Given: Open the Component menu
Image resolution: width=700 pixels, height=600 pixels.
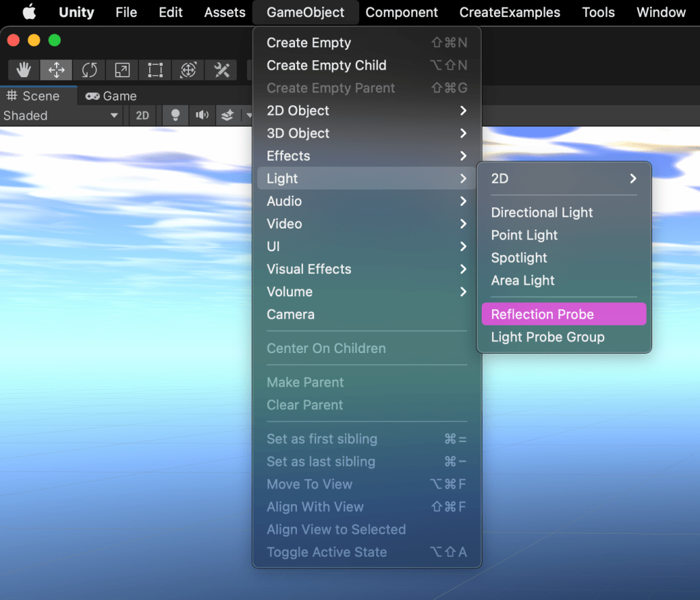Looking at the screenshot, I should tap(402, 12).
